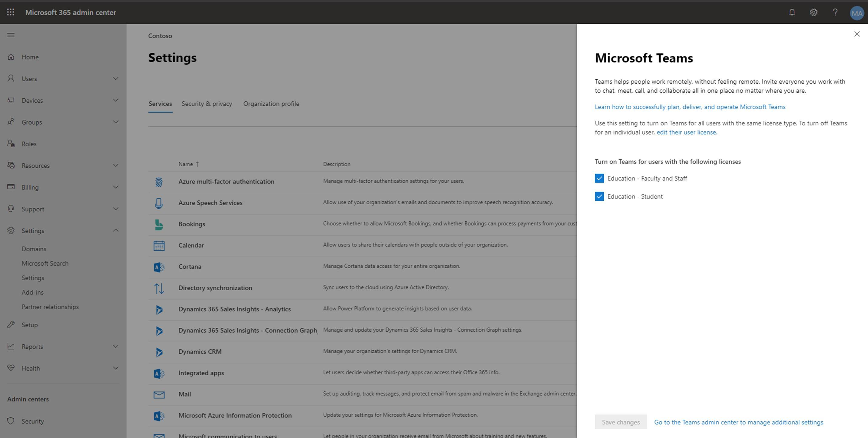This screenshot has width=868, height=438.
Task: Click the Microsoft Azure Information Protection icon
Action: point(159,415)
